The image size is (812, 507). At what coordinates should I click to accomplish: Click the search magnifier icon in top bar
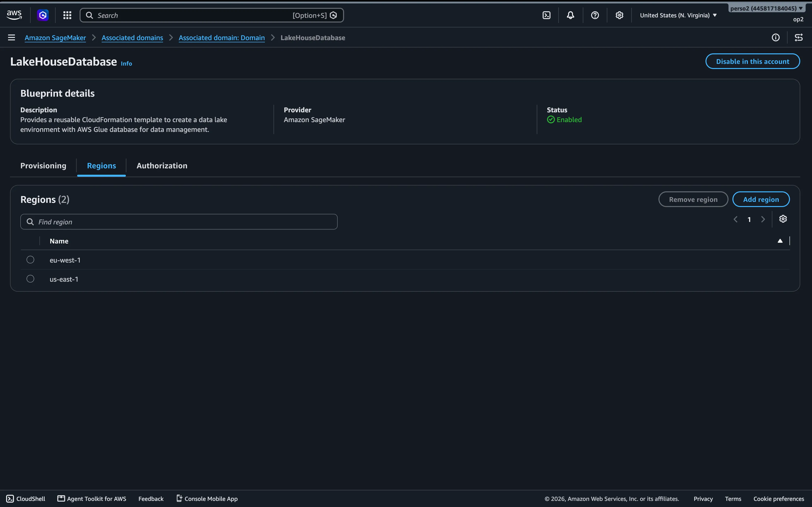pyautogui.click(x=89, y=15)
